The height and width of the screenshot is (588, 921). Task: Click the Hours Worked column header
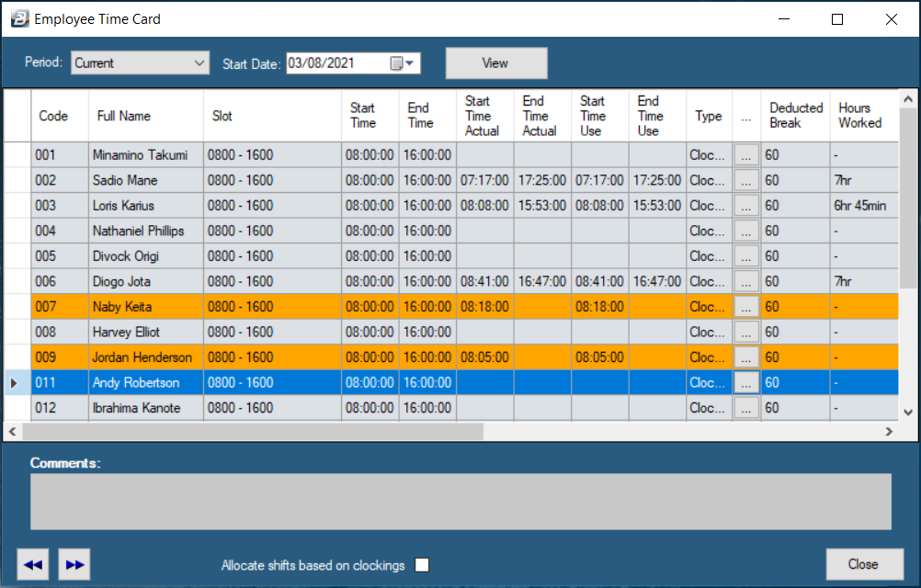coord(864,116)
